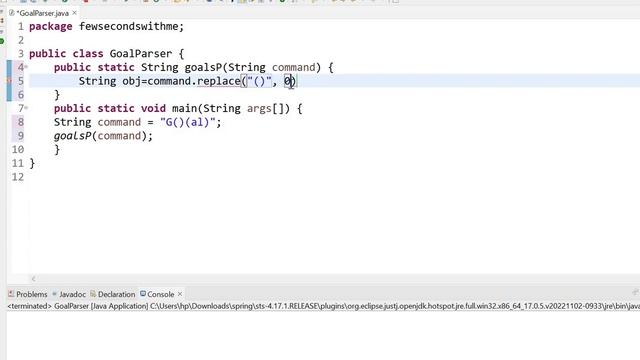640x360 pixels.
Task: Click the editor horizontal scrollbar left arrow
Action: click(33, 279)
